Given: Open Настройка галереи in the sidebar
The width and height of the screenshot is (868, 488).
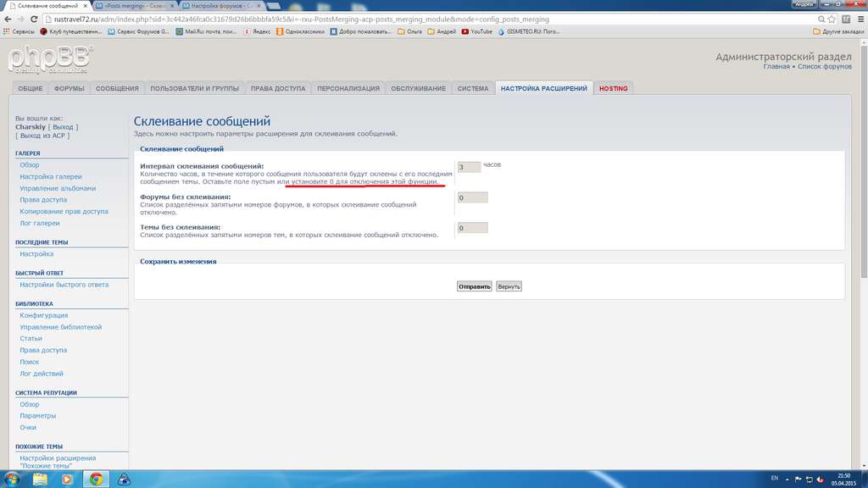Looking at the screenshot, I should click(x=51, y=176).
